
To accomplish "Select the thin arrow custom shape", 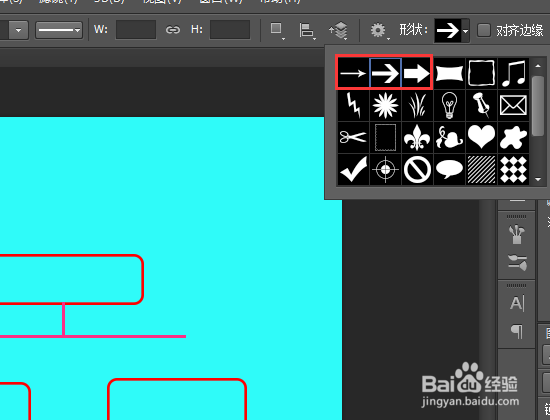I will 353,73.
